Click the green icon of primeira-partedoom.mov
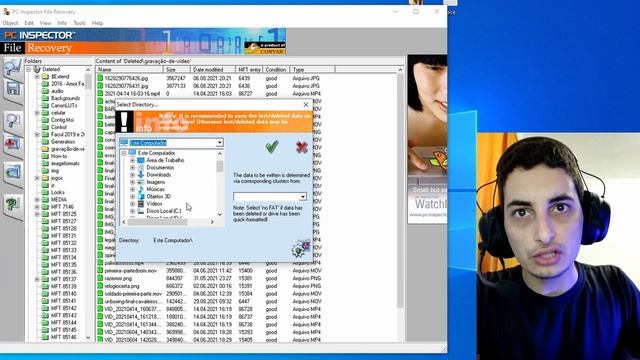Screen dimensions: 640x360 [x=100, y=271]
